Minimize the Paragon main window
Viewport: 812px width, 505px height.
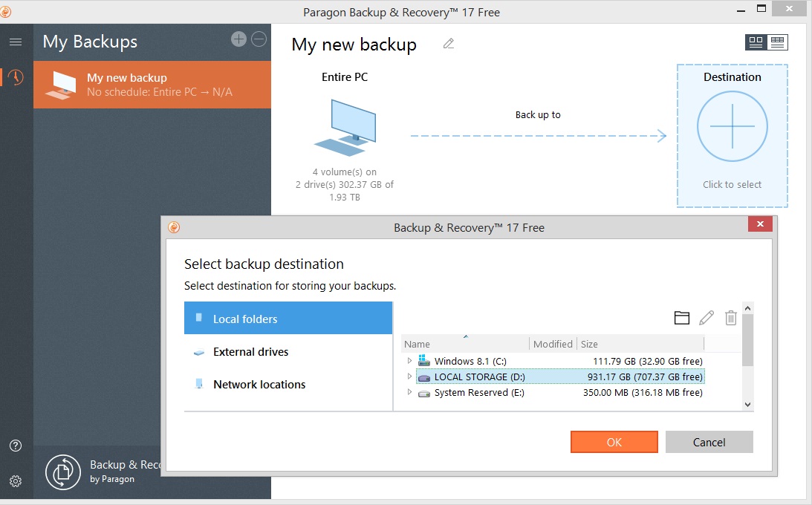(741, 10)
